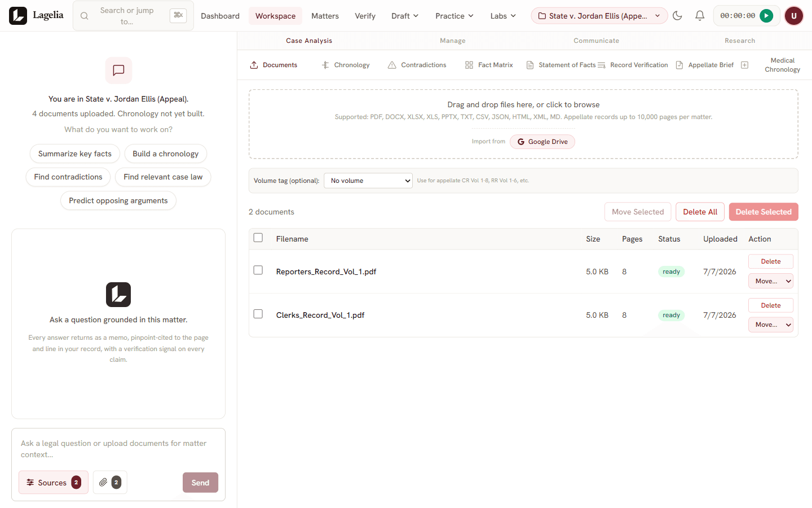Open the Volume tag dropdown

point(368,181)
